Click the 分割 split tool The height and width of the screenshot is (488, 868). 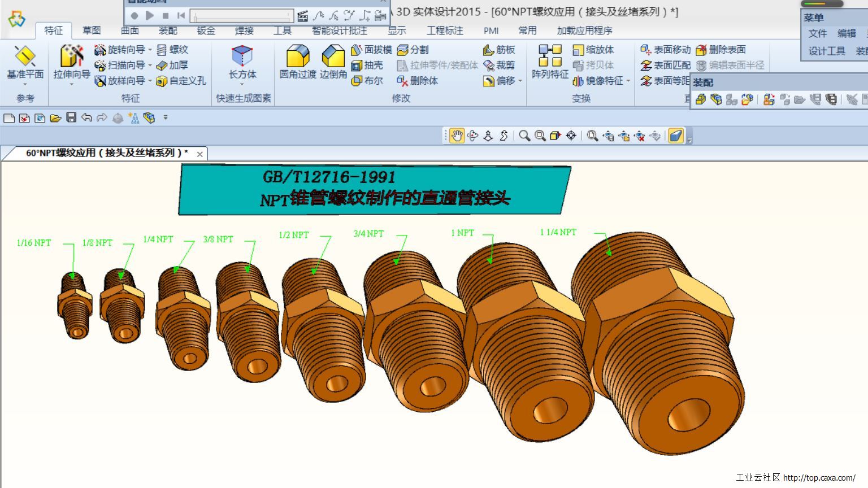[413, 50]
